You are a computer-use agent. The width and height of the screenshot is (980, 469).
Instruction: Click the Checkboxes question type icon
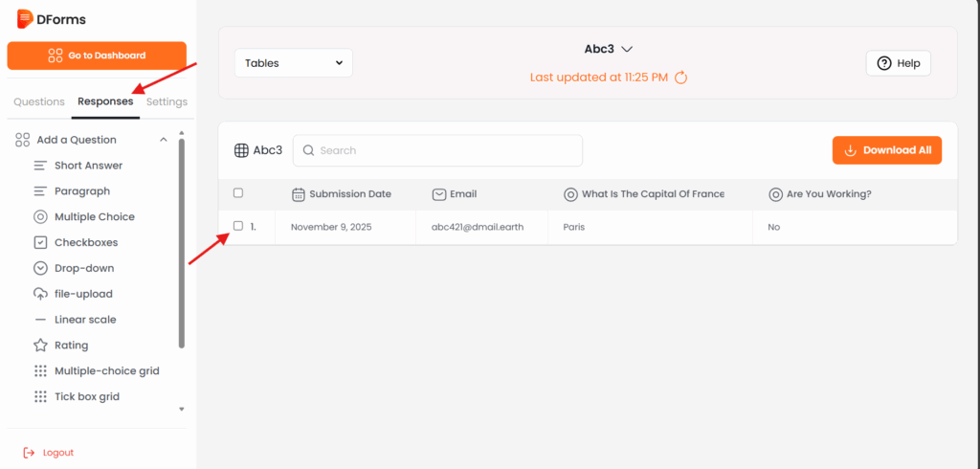[40, 243]
